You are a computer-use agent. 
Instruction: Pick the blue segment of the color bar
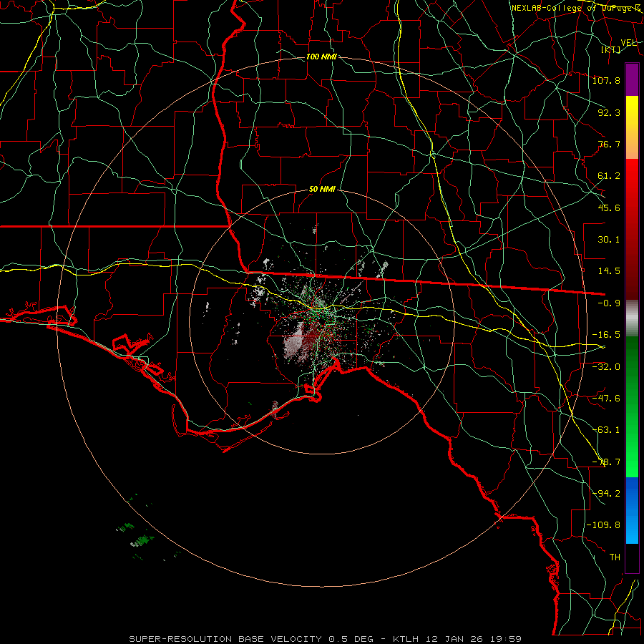click(632, 510)
